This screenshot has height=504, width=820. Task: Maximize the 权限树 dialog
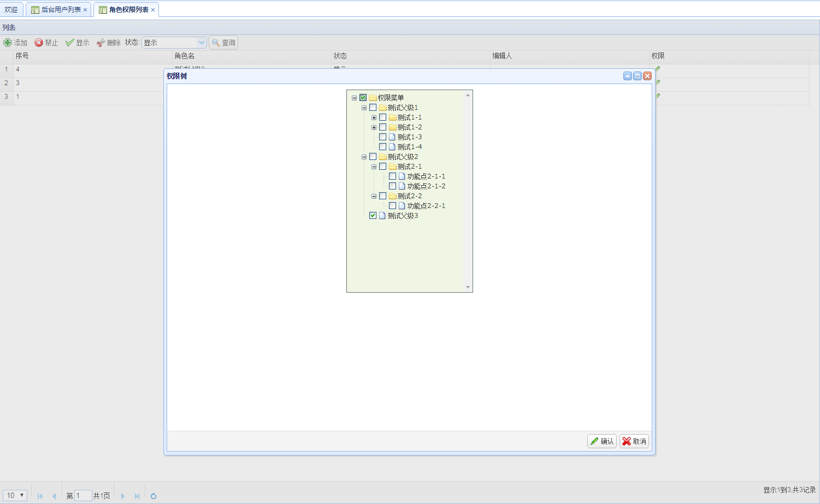pyautogui.click(x=638, y=76)
